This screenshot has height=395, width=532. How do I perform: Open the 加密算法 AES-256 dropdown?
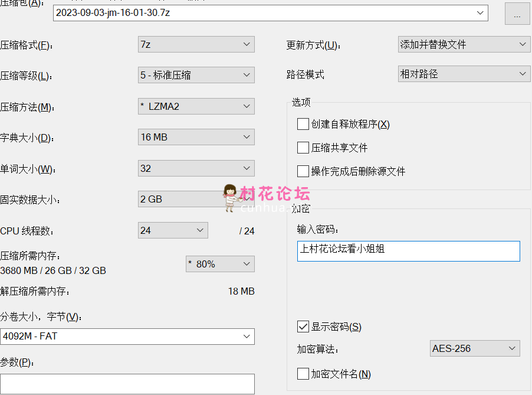[x=475, y=348]
